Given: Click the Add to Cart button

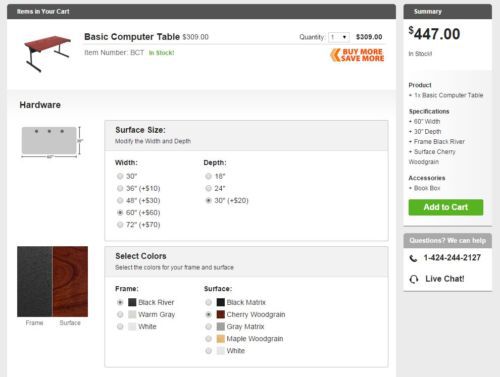Looking at the screenshot, I should click(446, 207).
